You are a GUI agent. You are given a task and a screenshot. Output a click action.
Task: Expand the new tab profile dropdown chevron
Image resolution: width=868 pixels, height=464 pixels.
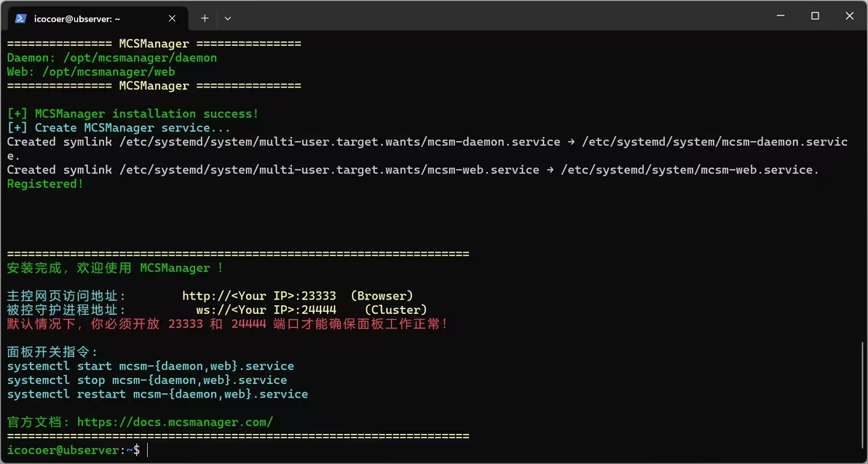pos(228,18)
